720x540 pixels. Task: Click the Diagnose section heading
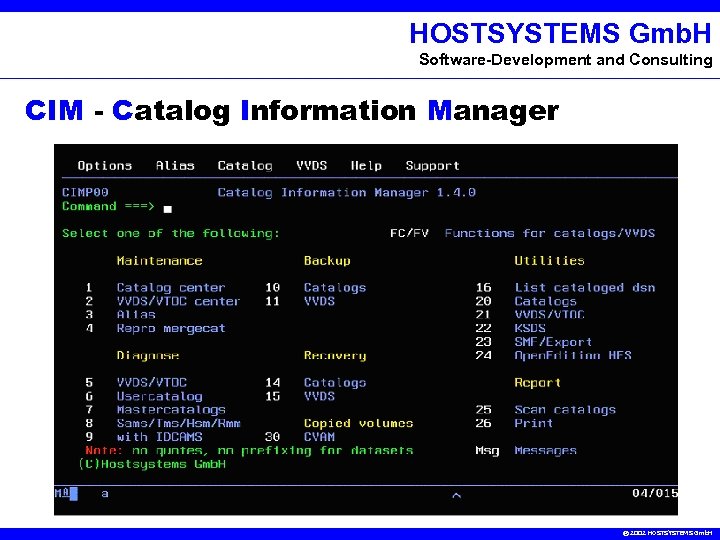[148, 355]
